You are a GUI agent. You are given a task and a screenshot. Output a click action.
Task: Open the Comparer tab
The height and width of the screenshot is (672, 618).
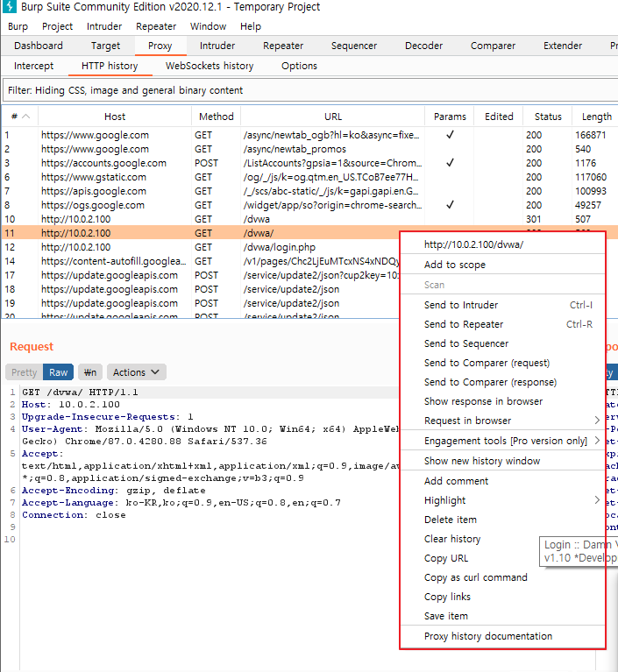[493, 46]
